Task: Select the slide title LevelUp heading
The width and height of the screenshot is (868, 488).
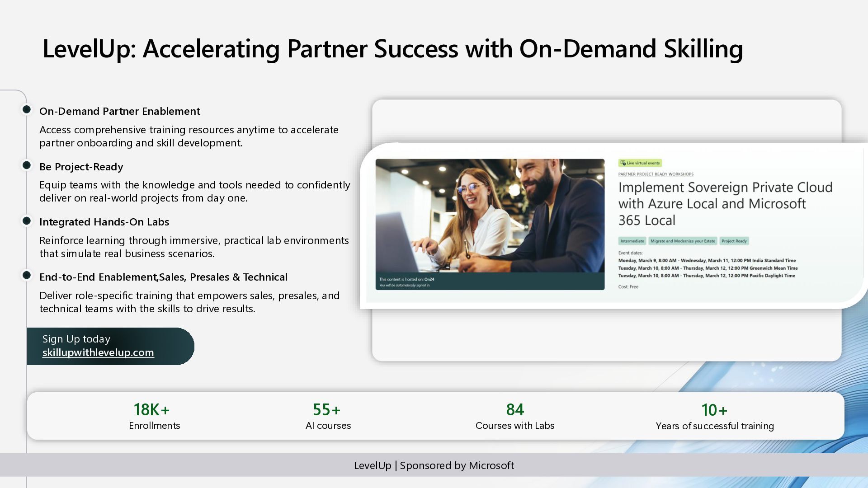Action: point(392,49)
